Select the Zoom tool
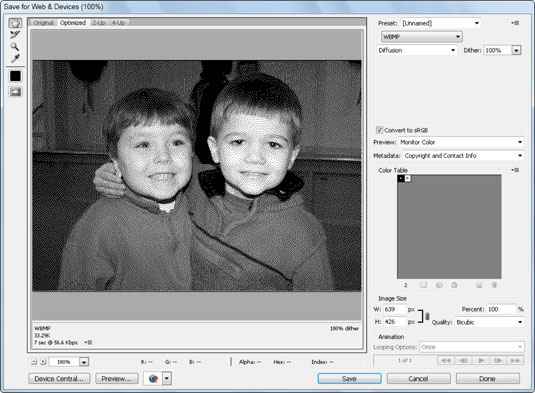The height and width of the screenshot is (393, 535). tap(15, 46)
